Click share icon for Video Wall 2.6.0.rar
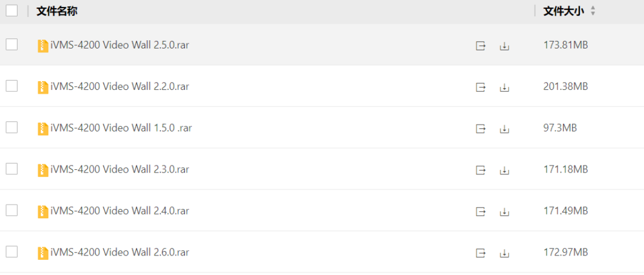This screenshot has height=275, width=644. tap(480, 253)
